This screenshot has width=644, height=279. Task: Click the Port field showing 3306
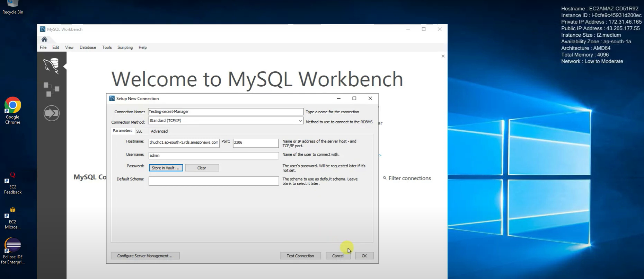coord(256,143)
